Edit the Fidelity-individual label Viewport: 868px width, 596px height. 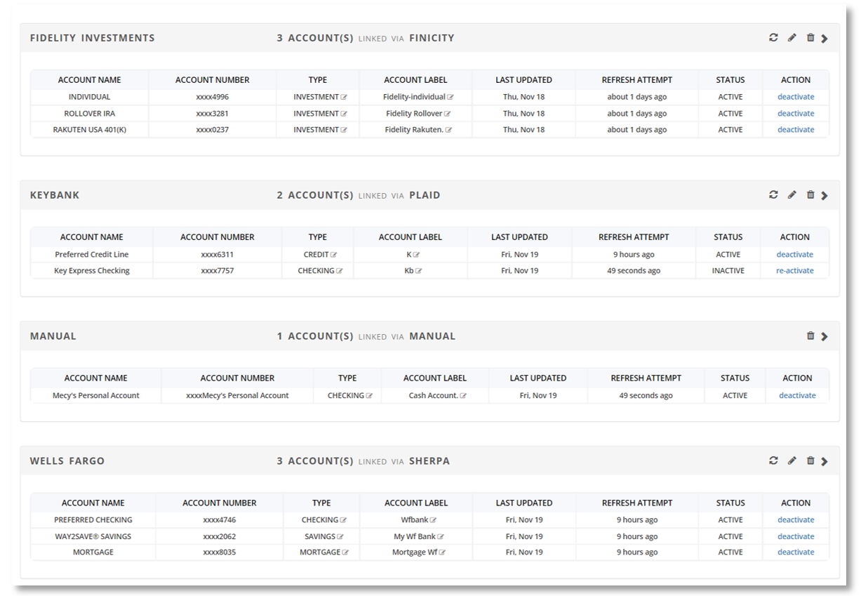tap(450, 98)
